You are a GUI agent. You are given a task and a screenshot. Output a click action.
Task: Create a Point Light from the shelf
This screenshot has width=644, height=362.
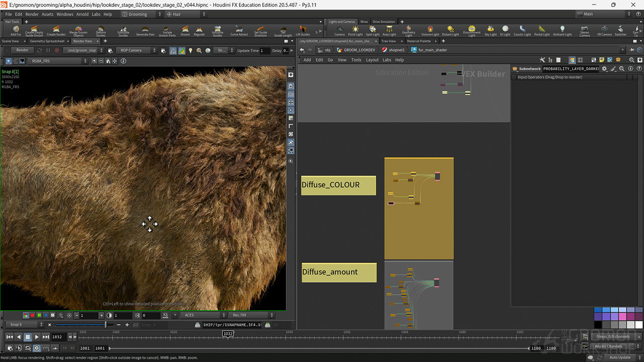355,30
